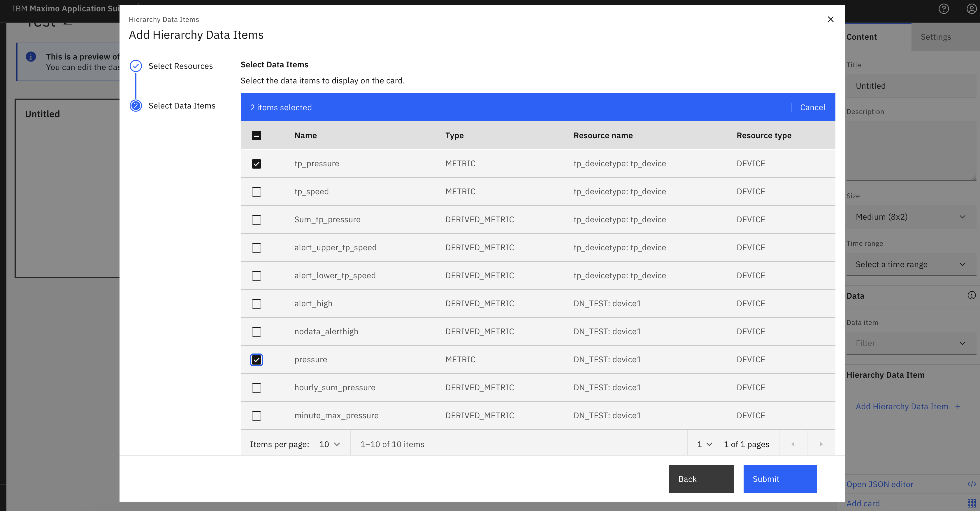The image size is (980, 511).
Task: Click the Add card link
Action: click(x=863, y=503)
